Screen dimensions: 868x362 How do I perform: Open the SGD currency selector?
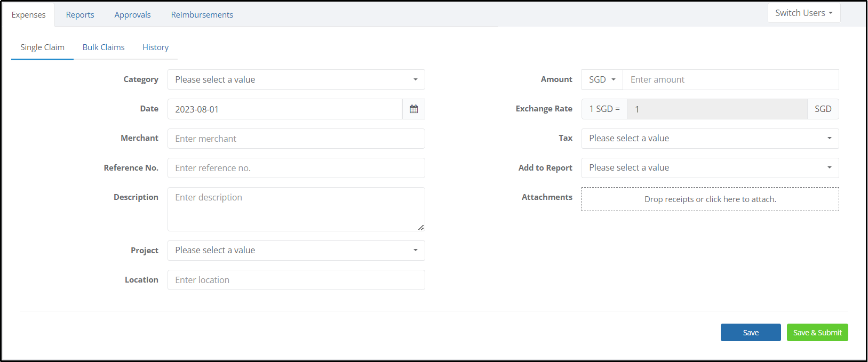(602, 79)
